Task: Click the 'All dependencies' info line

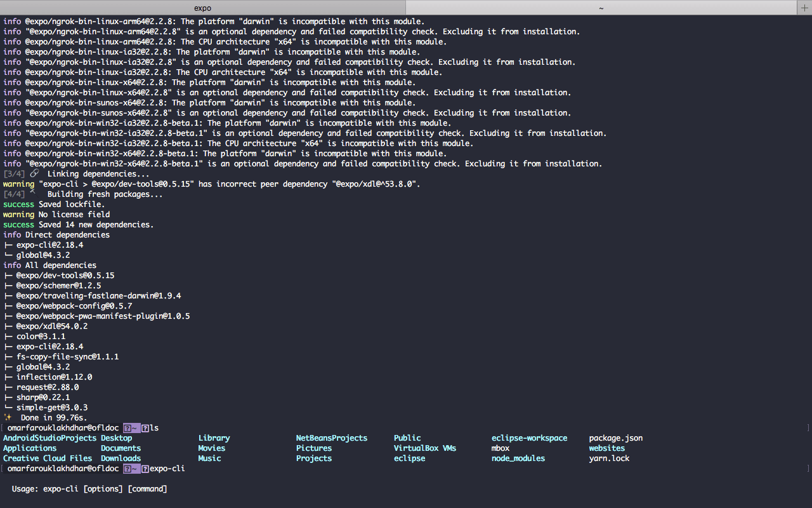Action: tap(50, 265)
